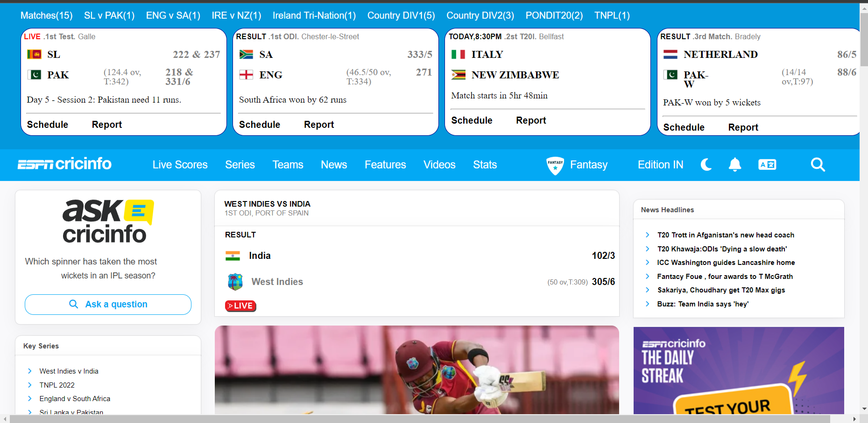
Task: Click the Fantasy shield icon
Action: 555,165
